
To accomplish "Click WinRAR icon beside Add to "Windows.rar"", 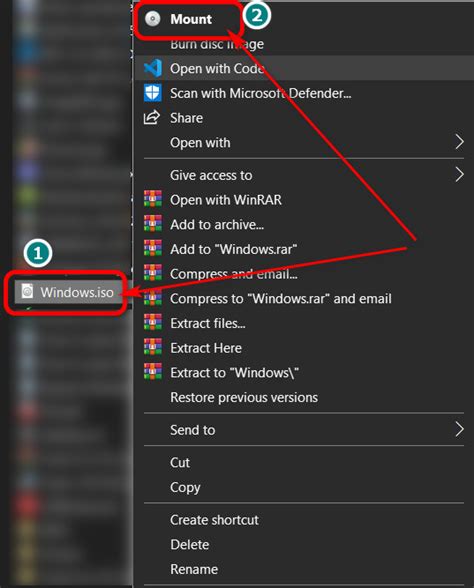I will 153,249.
